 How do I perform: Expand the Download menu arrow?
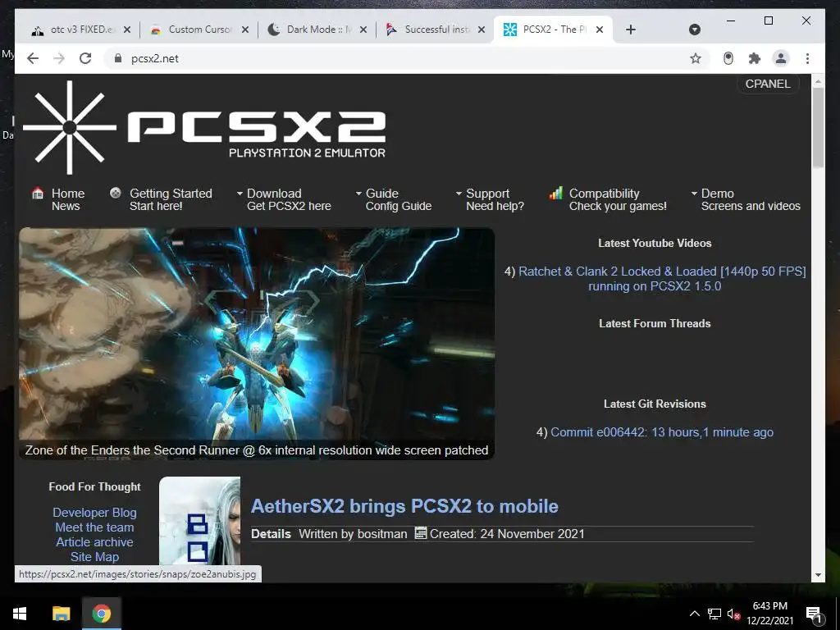click(240, 194)
